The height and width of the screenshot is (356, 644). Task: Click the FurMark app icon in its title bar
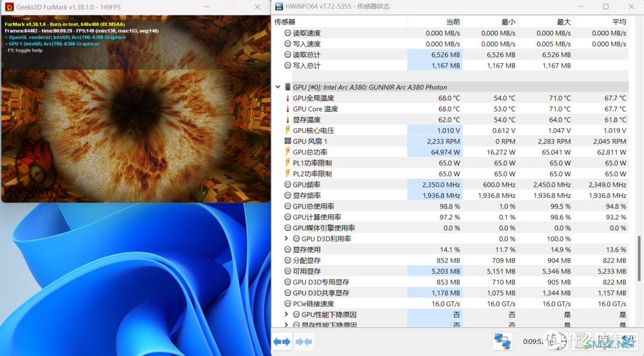[x=9, y=7]
